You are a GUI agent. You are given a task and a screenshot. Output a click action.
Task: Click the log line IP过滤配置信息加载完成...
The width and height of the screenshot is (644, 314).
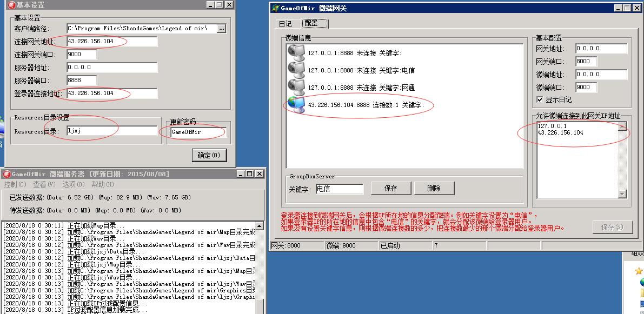pos(75,310)
